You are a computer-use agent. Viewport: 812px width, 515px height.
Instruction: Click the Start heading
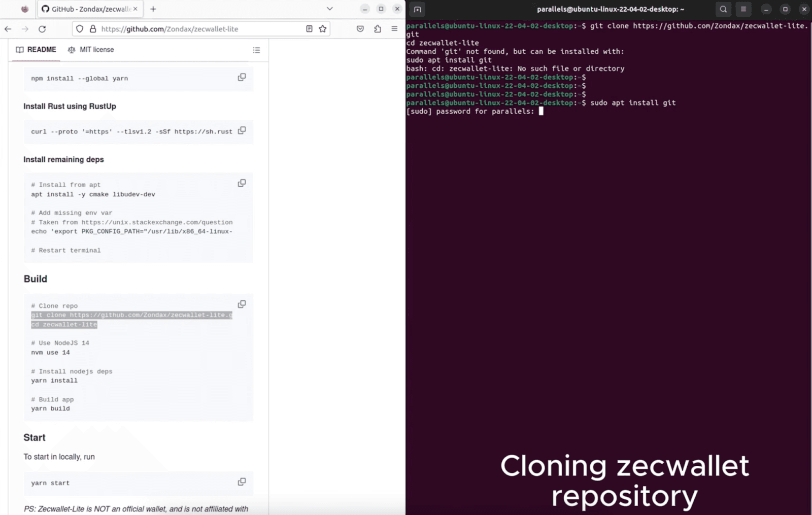coord(35,437)
